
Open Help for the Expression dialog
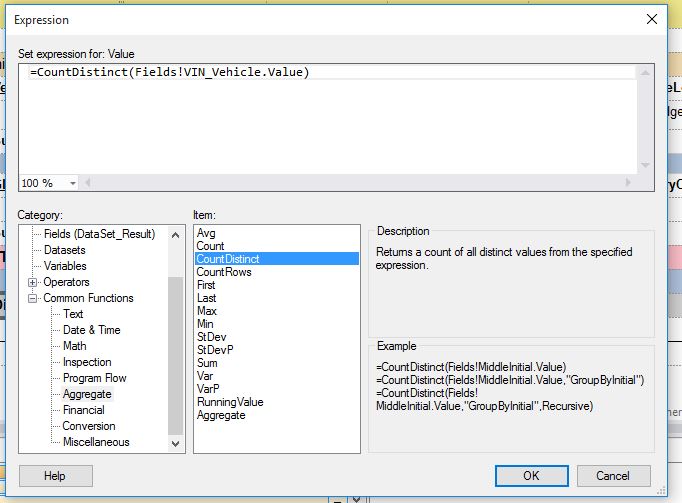coord(55,476)
